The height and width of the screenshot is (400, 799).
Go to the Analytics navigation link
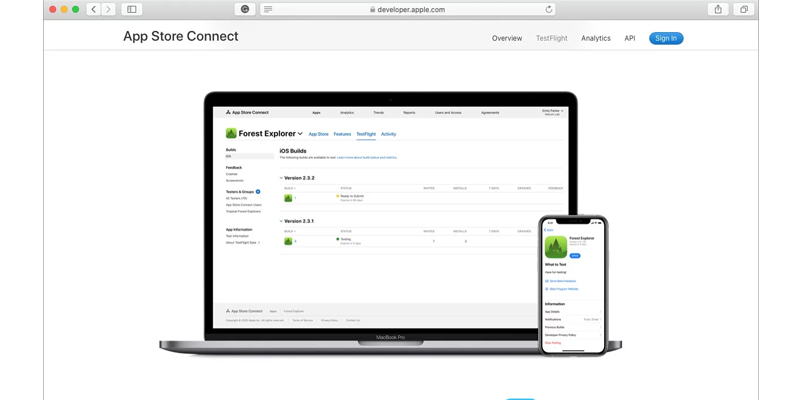click(x=596, y=38)
